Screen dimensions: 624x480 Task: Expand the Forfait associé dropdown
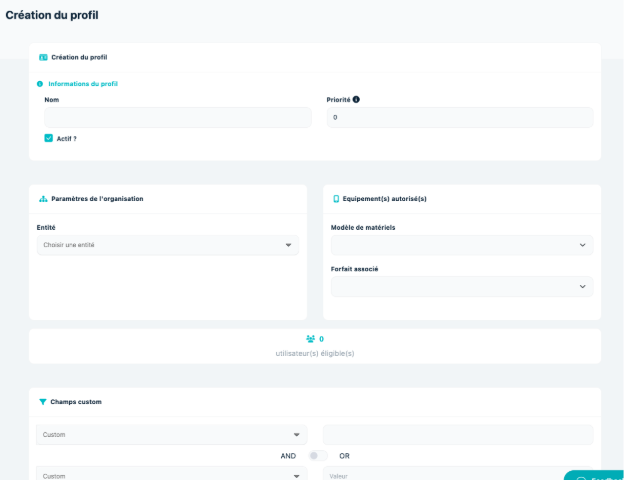point(462,287)
